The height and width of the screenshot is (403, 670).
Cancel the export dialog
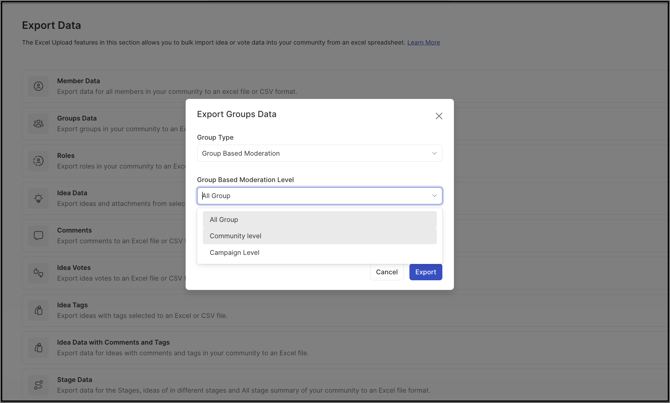click(386, 272)
